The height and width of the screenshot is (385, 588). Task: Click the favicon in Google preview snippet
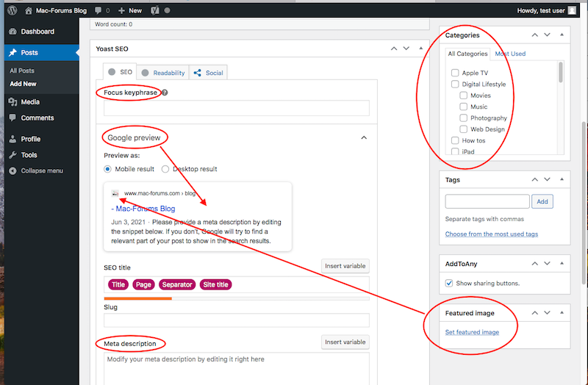point(115,193)
